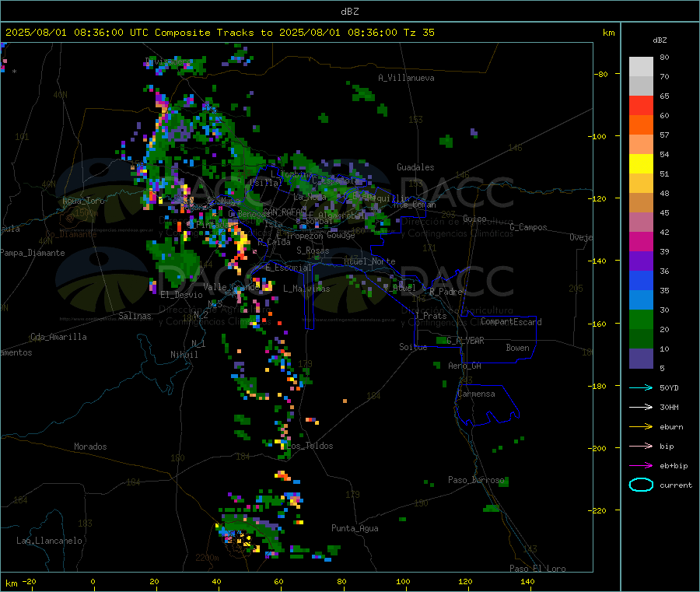Click the Pampa_Diamante map label
Image resolution: width=700 pixels, height=592 pixels.
tap(32, 253)
